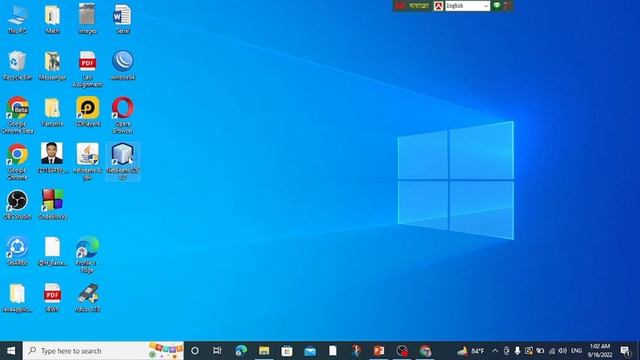Open the English language dropdown in top bar
This screenshot has width=640, height=360.
coord(467,6)
